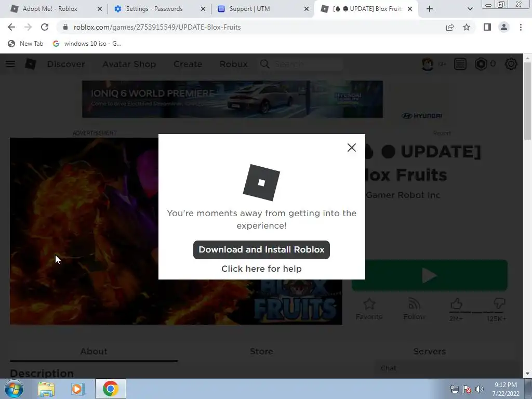
Task: View site information lock icon
Action: [65, 27]
